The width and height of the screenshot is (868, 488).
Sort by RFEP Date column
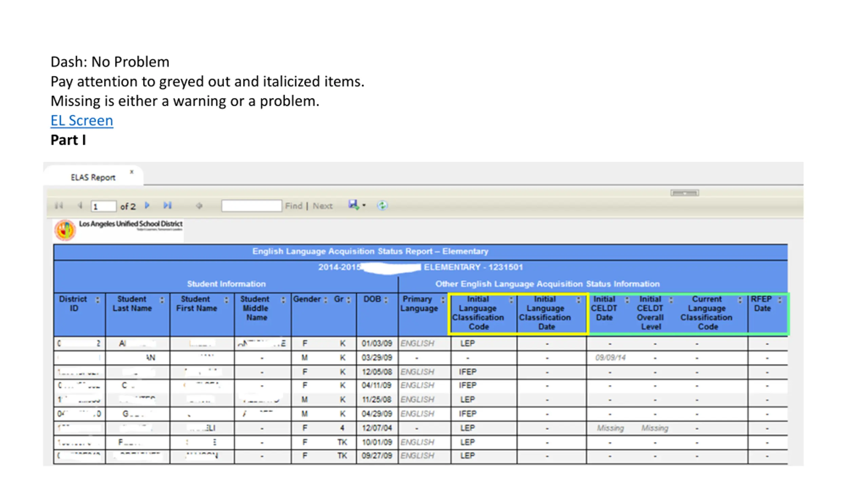click(780, 300)
